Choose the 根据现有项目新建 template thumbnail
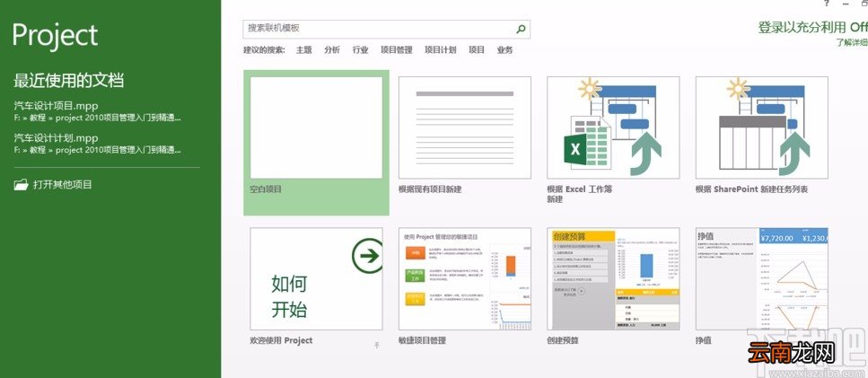Screen dimensions: 868x378 tap(465, 127)
